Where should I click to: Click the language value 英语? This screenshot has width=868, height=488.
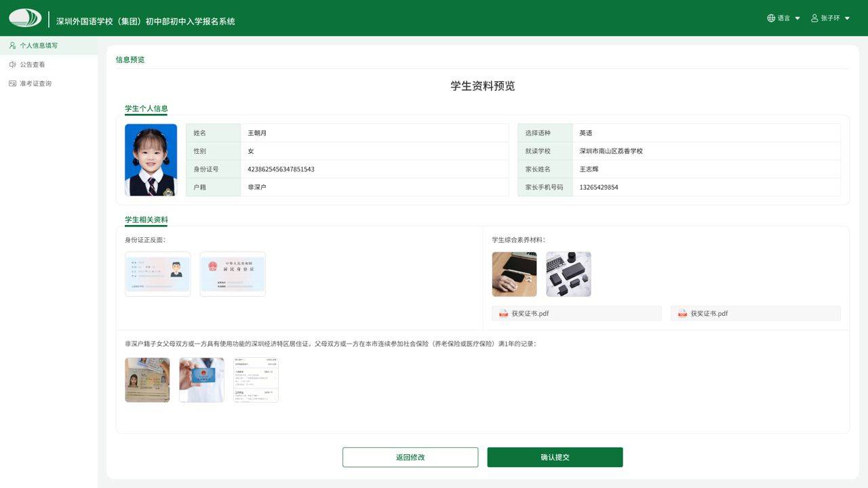pyautogui.click(x=586, y=134)
